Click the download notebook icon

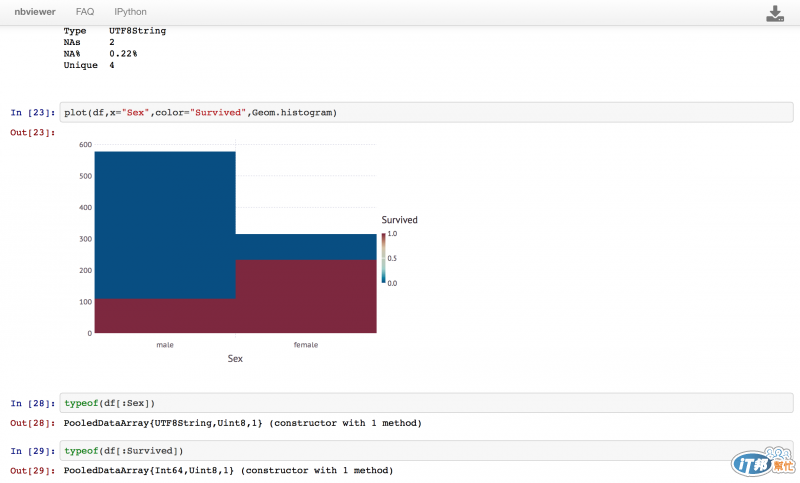click(774, 13)
